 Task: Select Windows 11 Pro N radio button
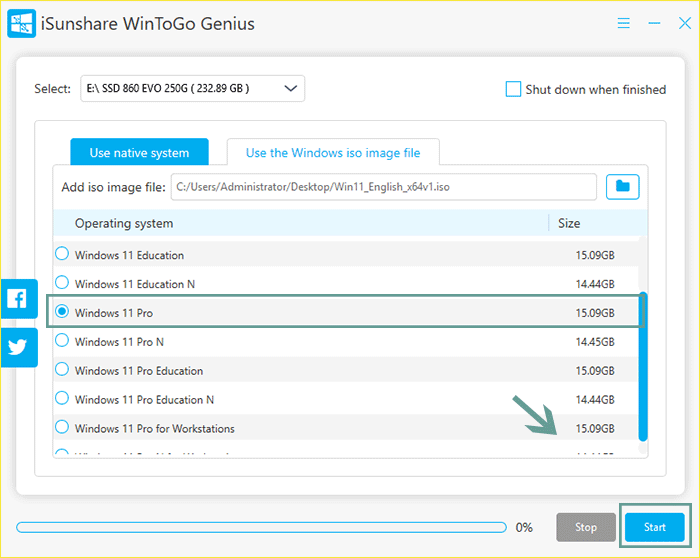tap(62, 340)
